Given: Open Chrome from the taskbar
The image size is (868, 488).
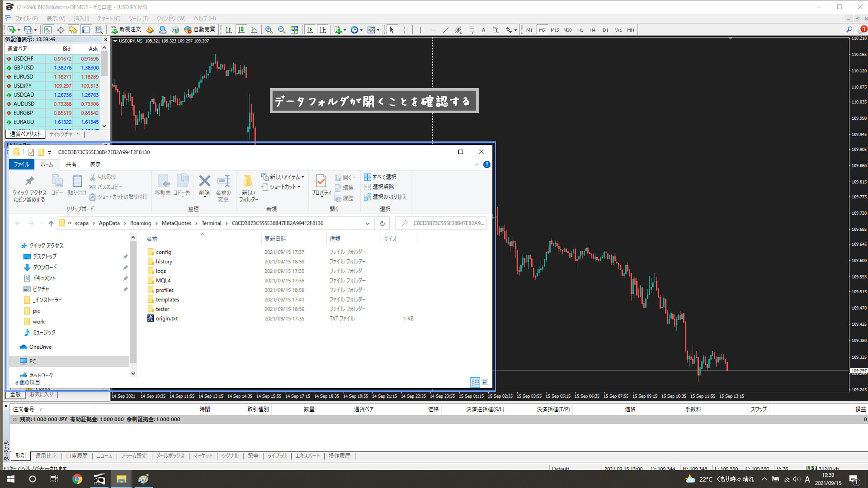Looking at the screenshot, I should point(77,479).
